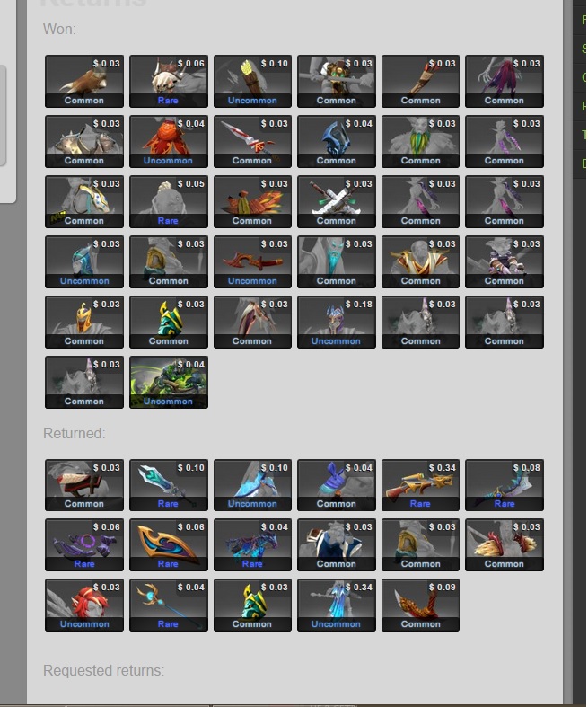Select the $0.09 Common red dragon blade

pyautogui.click(x=420, y=605)
